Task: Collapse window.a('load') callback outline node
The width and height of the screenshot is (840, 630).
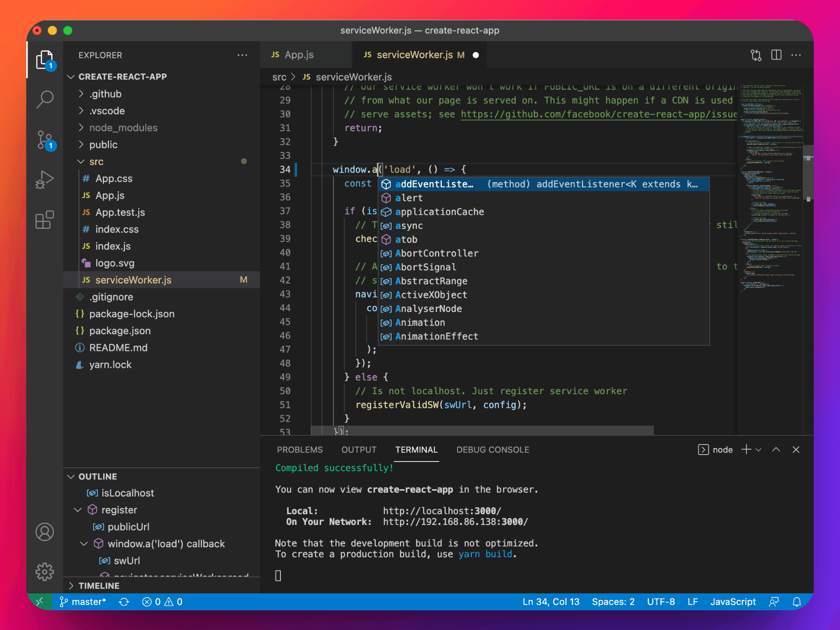Action: point(84,544)
